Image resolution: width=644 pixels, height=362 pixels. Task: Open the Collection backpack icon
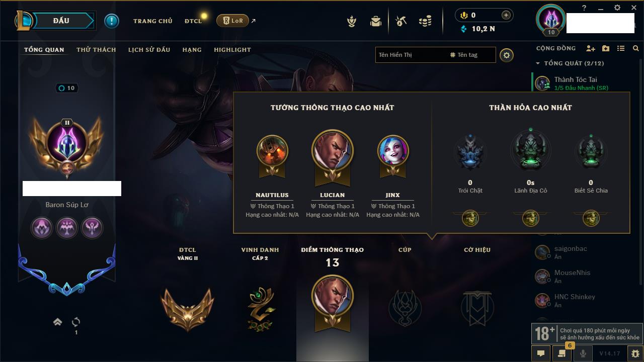click(x=376, y=21)
